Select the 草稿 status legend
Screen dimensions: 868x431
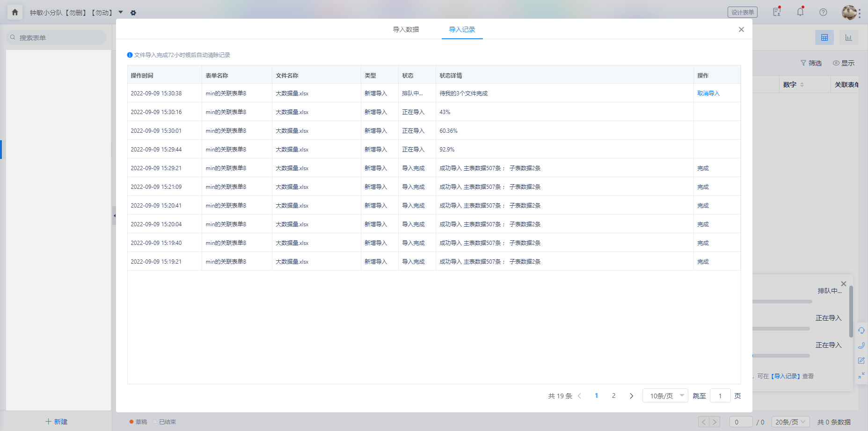click(138, 422)
